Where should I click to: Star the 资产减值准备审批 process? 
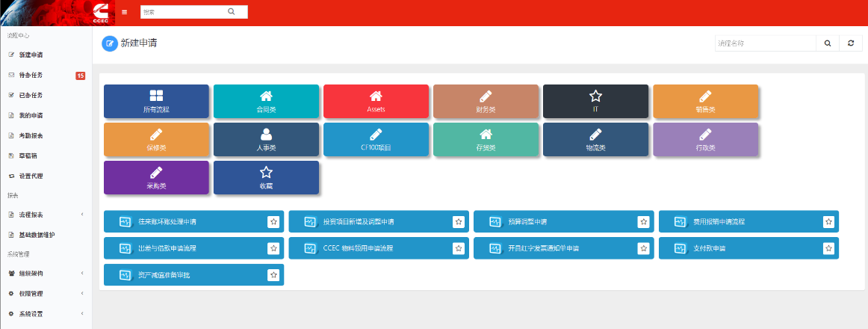click(x=273, y=275)
